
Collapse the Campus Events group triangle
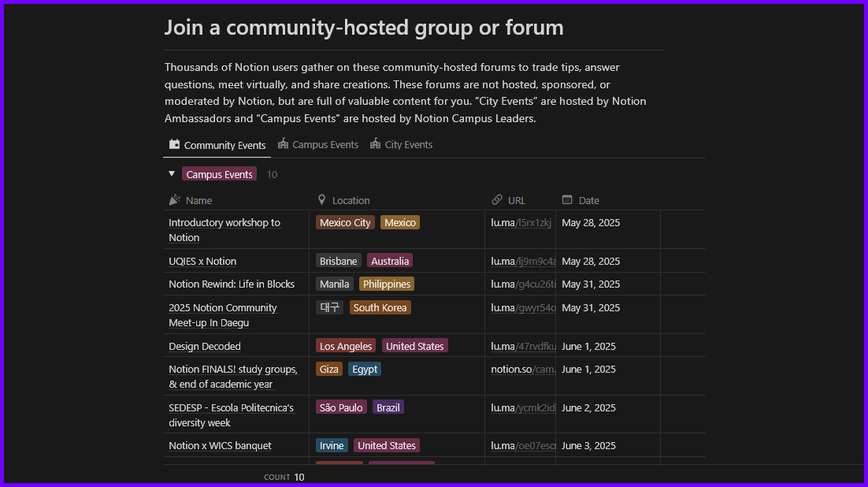tap(172, 174)
